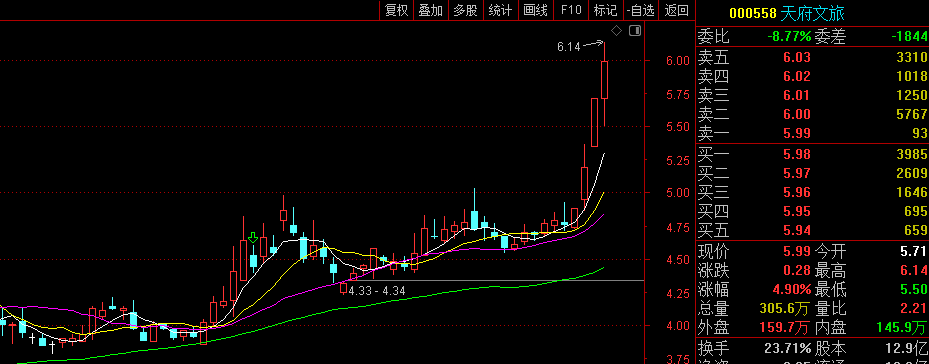Click stock code 000558
Screen dimensions: 929x364
(752, 14)
